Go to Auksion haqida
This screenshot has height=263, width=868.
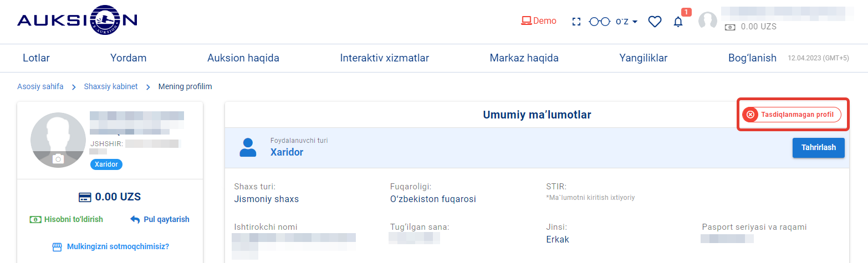(243, 58)
